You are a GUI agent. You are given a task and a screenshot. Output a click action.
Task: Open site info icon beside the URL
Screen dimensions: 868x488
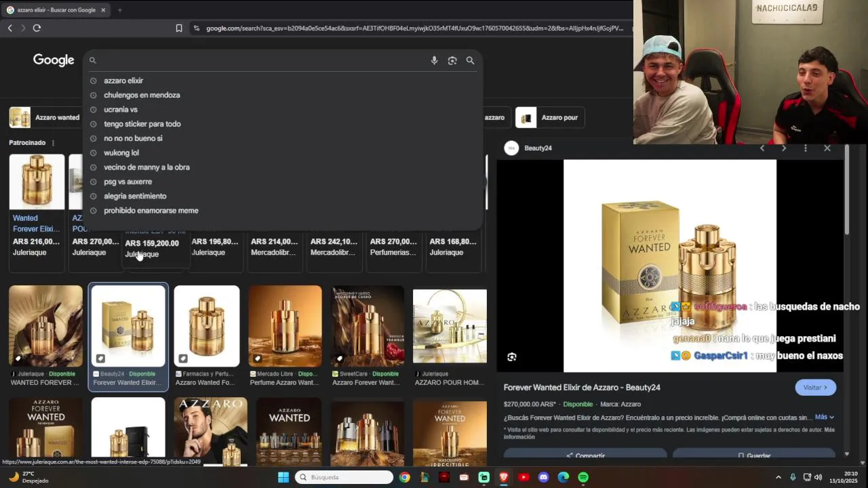[197, 28]
